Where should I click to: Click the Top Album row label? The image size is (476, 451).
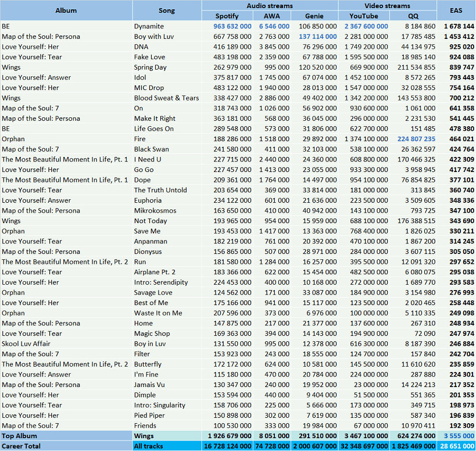pyautogui.click(x=66, y=436)
